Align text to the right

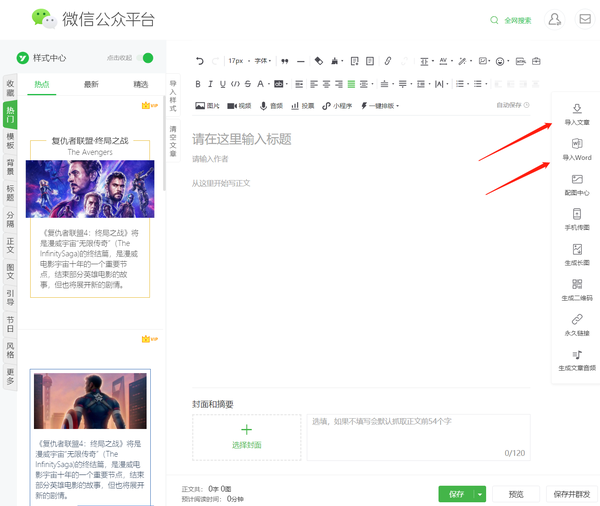[339, 84]
